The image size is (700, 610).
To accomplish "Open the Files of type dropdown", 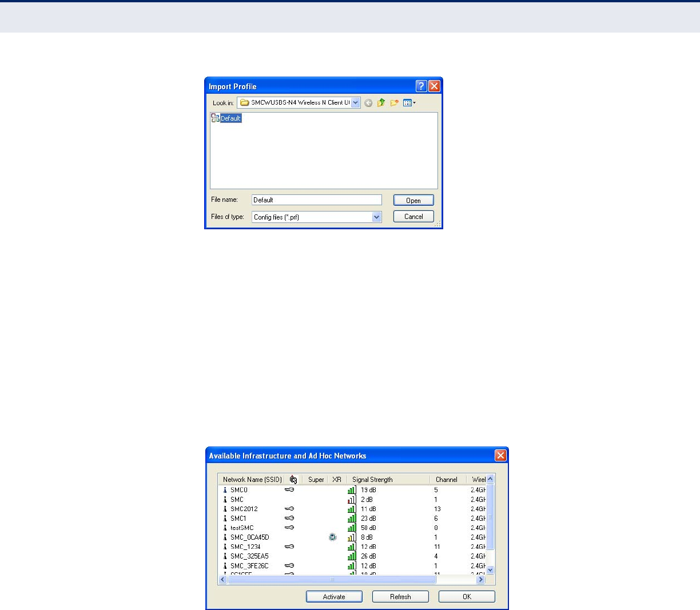I will click(376, 217).
